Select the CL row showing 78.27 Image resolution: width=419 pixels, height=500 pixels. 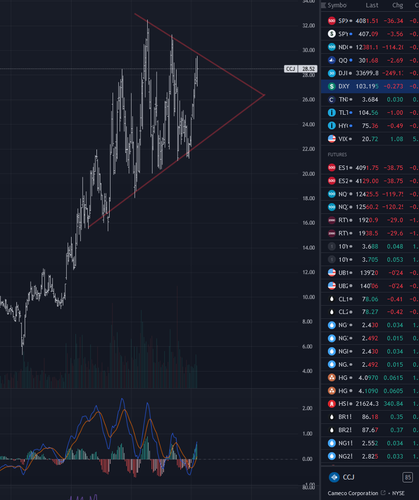point(370,312)
